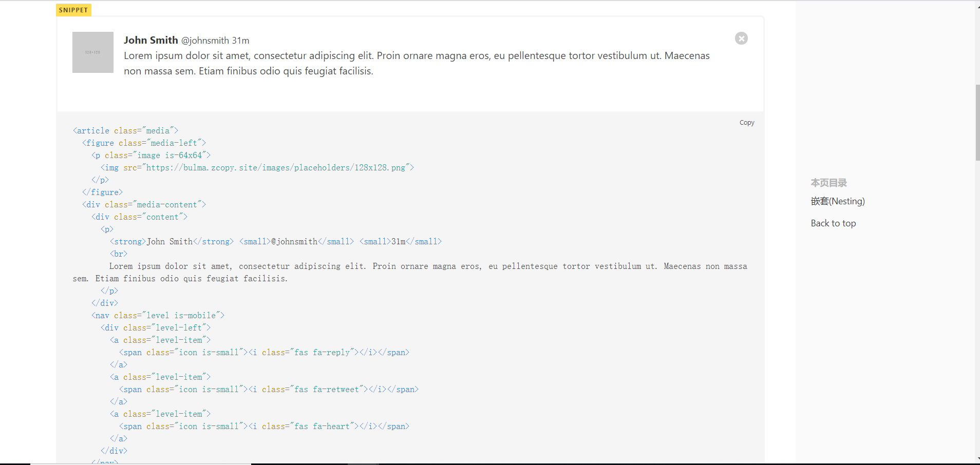Click the 128x128 placeholder avatar image
Screen dimensions: 980x465
(93, 52)
